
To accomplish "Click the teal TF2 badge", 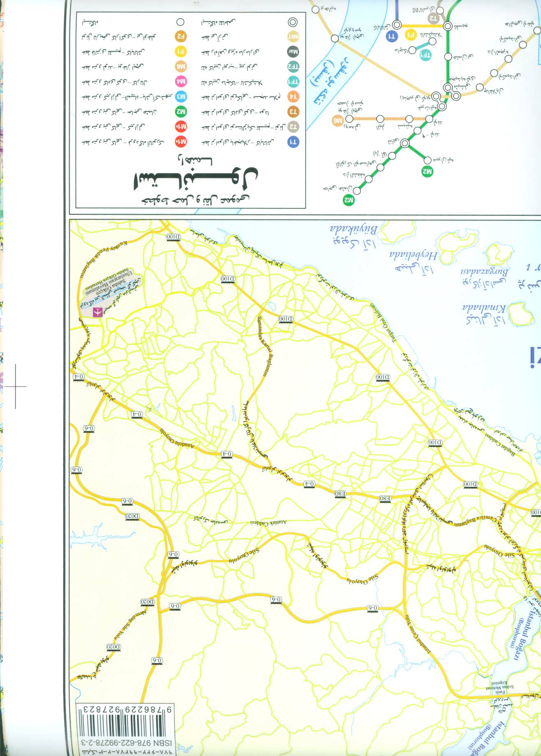I will point(293,67).
